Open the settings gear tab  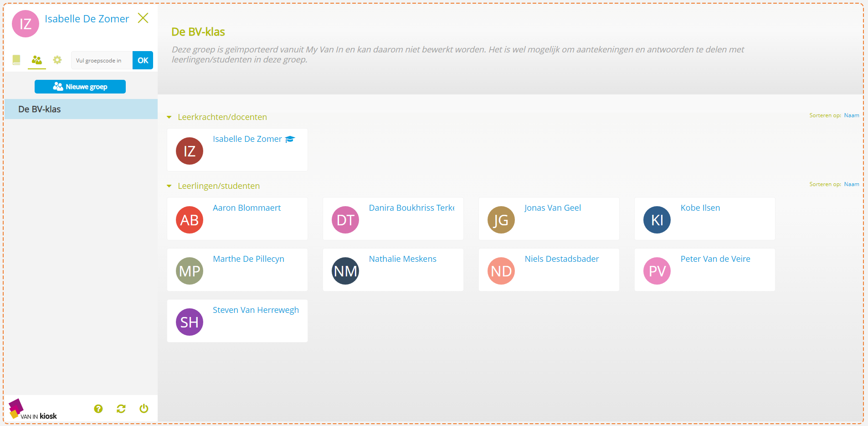tap(57, 60)
